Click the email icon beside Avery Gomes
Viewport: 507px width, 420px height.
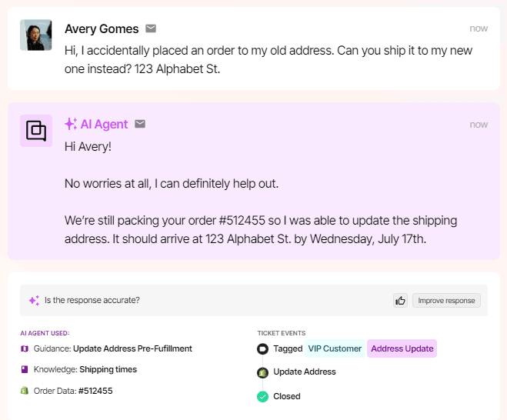click(151, 28)
